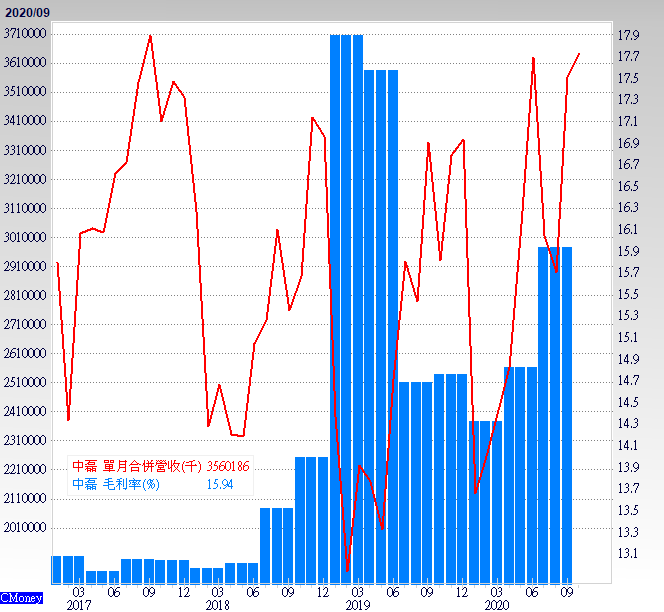
Task: Click the right axis label 14.7
Action: [x=628, y=380]
